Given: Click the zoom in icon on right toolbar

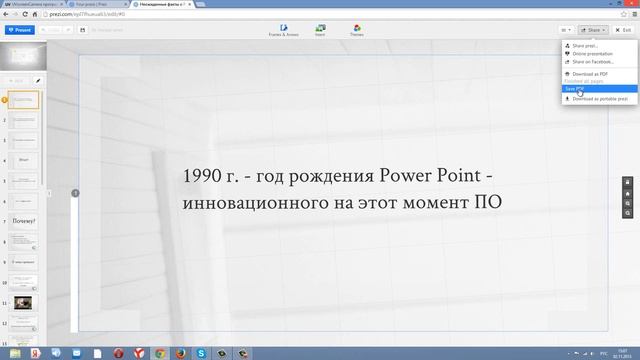Looking at the screenshot, I should click(627, 203).
